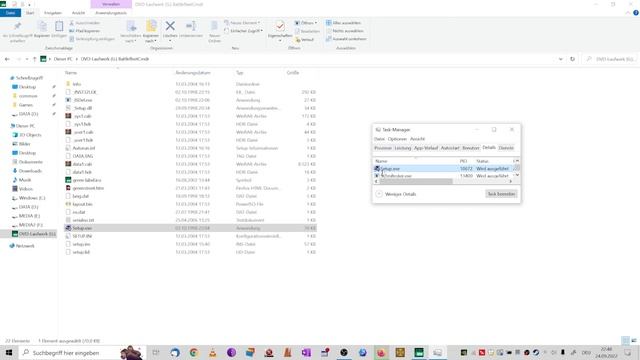Pin to Schnellzugriff using the pin icon
640x360 pixels.
click(x=17, y=26)
